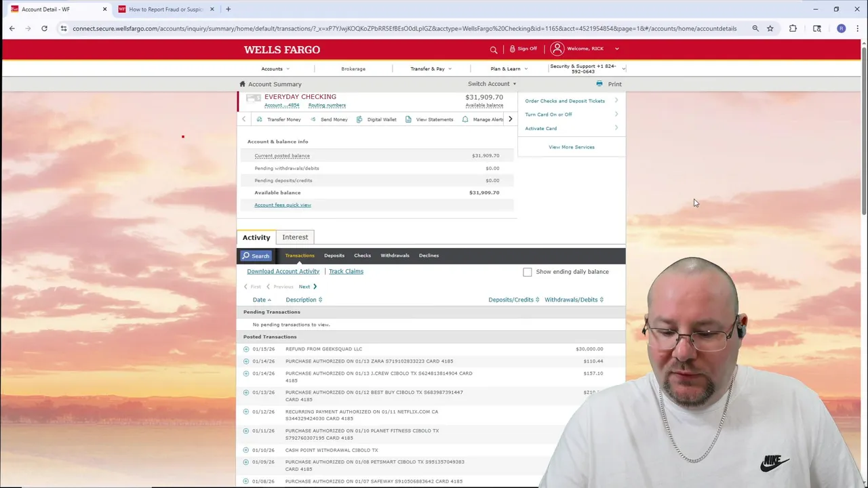This screenshot has height=488, width=868.
Task: Select the Checks filter tab
Action: click(362, 256)
